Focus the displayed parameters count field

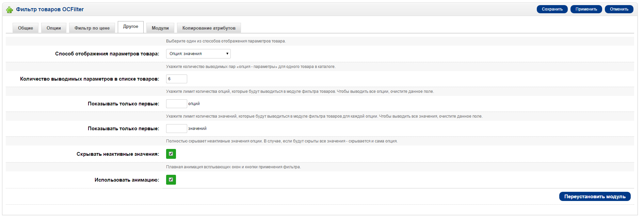click(176, 79)
